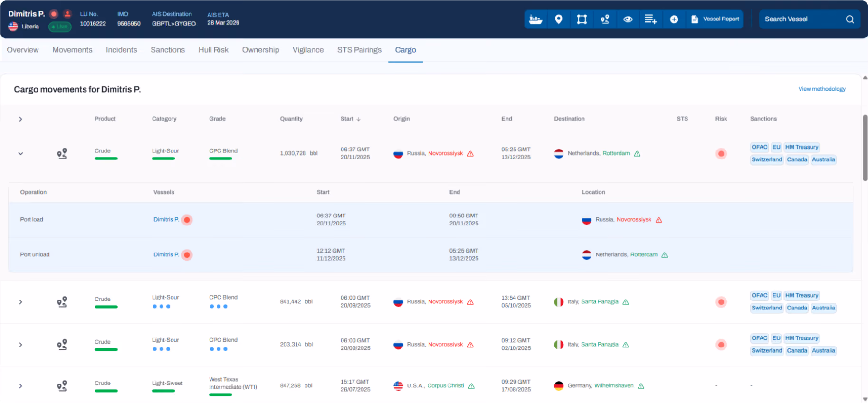Viewport: 868px width, 403px height.
Task: Click the add-to-list icon in the toolbar
Action: [x=650, y=19]
